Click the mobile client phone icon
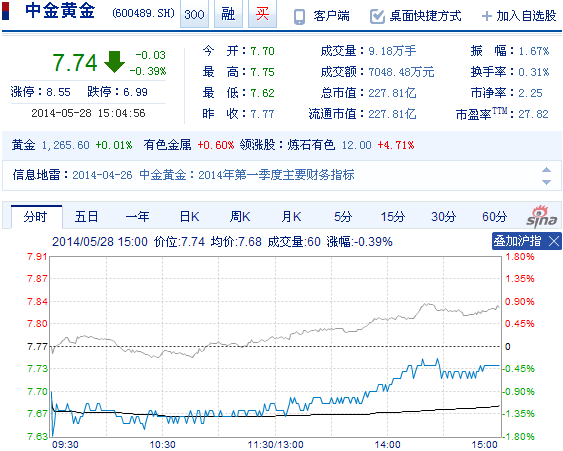Image resolution: width=563 pixels, height=451 pixels. click(x=299, y=17)
